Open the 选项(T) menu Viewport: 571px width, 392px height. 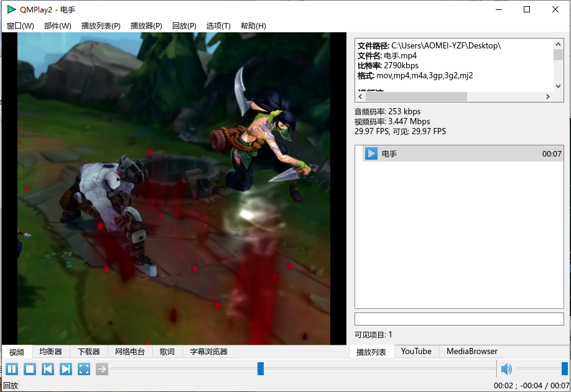(218, 25)
